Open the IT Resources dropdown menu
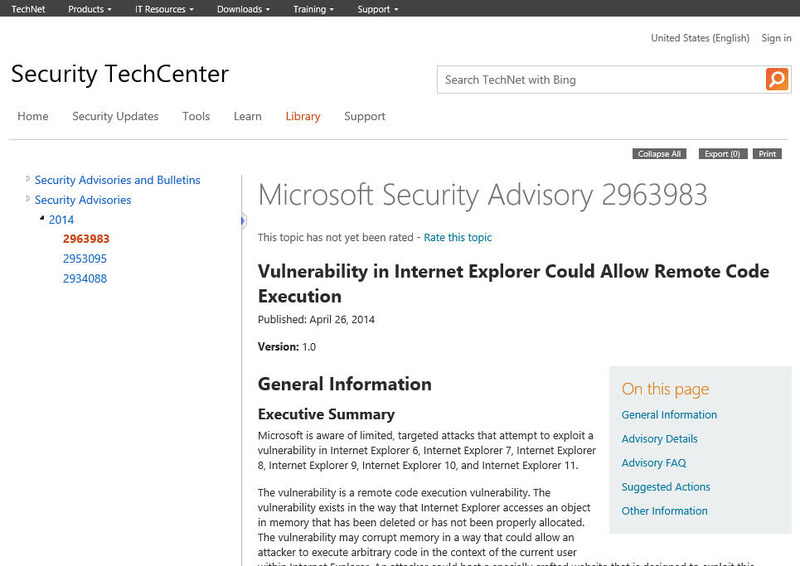This screenshot has height=566, width=800. [164, 9]
